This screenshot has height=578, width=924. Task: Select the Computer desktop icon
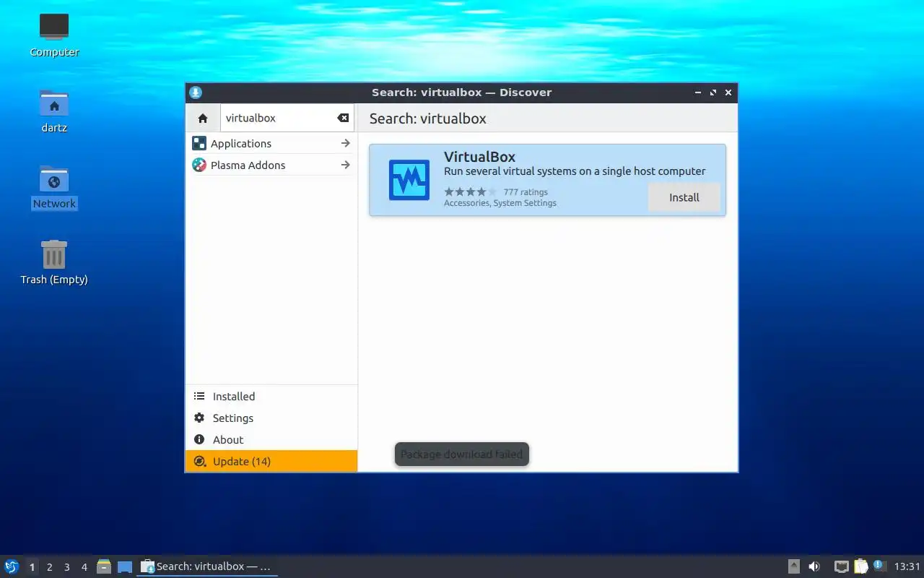point(54,35)
